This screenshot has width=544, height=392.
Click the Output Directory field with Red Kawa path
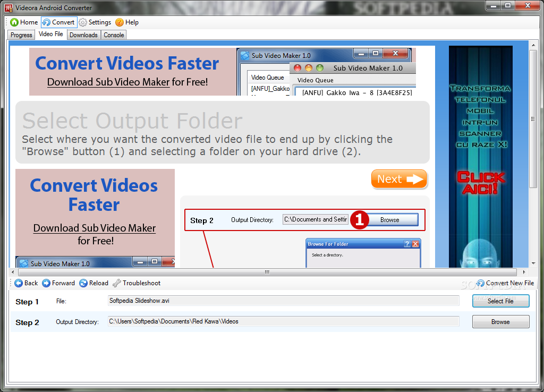coord(284,321)
